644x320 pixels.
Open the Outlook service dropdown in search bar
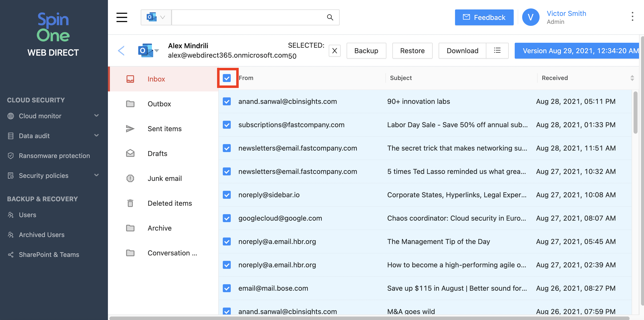pyautogui.click(x=156, y=17)
